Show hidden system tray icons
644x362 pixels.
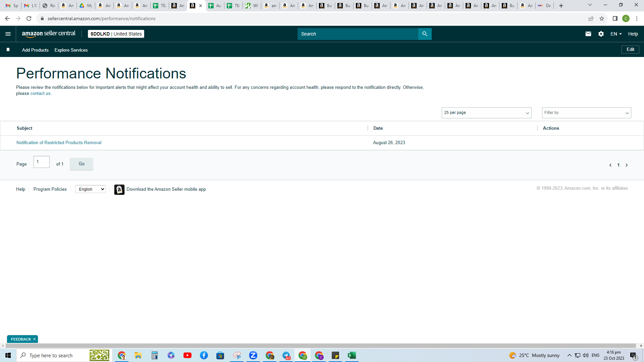click(569, 355)
